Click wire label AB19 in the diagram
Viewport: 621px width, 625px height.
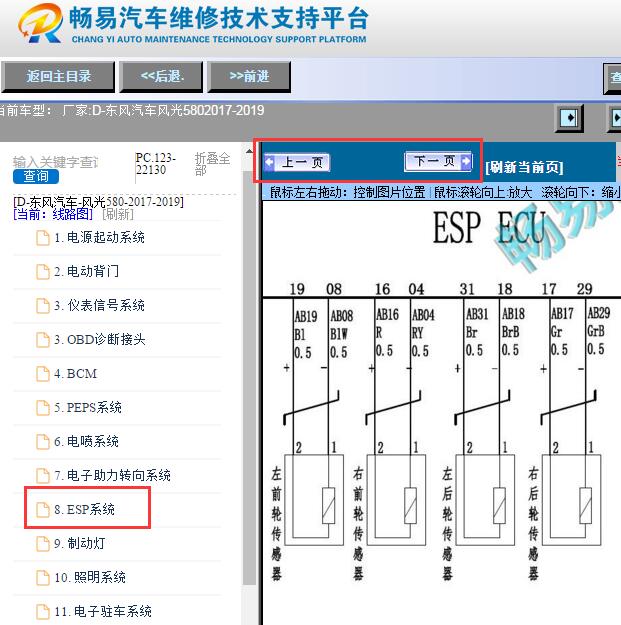[306, 316]
